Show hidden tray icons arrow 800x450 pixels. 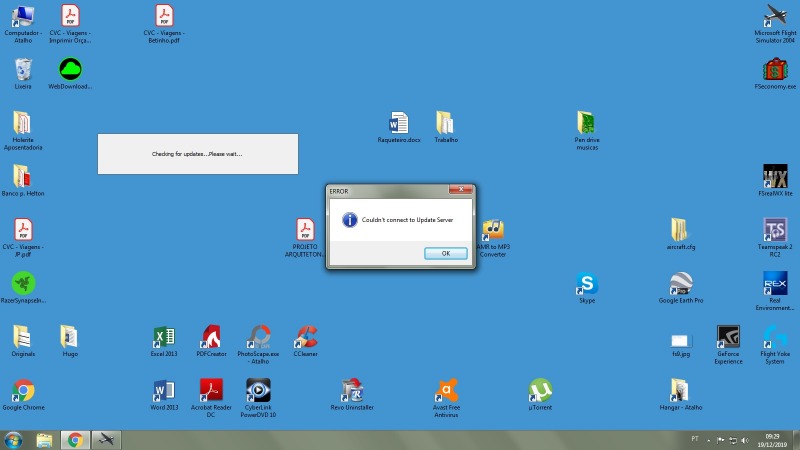click(x=708, y=440)
